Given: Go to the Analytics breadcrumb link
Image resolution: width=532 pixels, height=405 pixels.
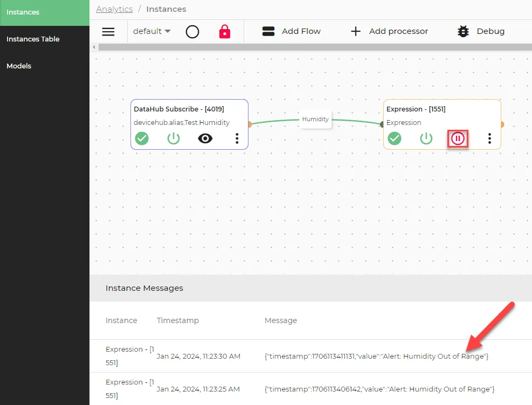Looking at the screenshot, I should [x=114, y=9].
